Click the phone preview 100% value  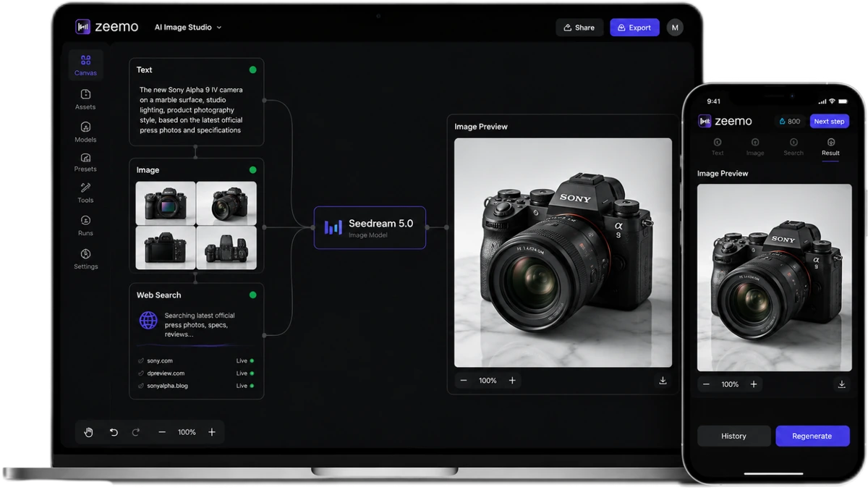[730, 384]
